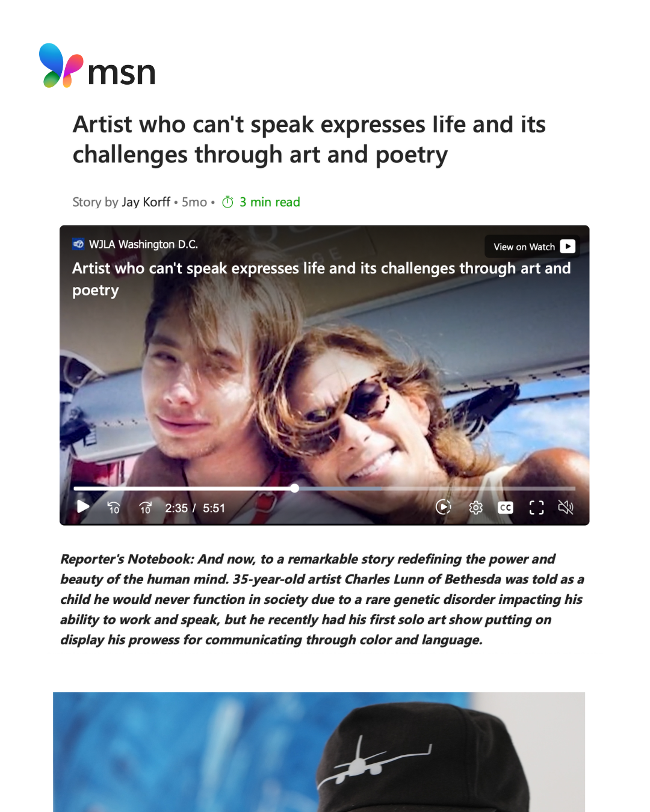
Task: Toggle closed captions on the video
Action: [x=506, y=508]
